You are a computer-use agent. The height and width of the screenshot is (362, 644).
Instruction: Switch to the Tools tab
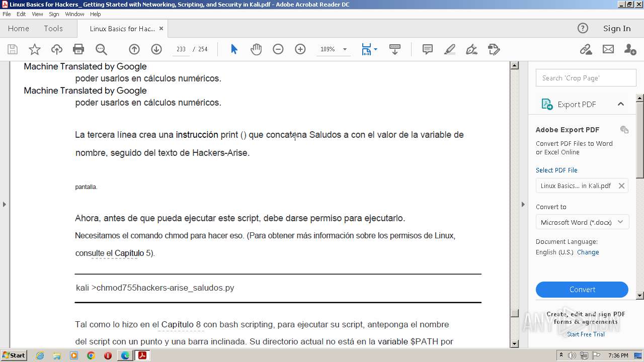pos(53,29)
